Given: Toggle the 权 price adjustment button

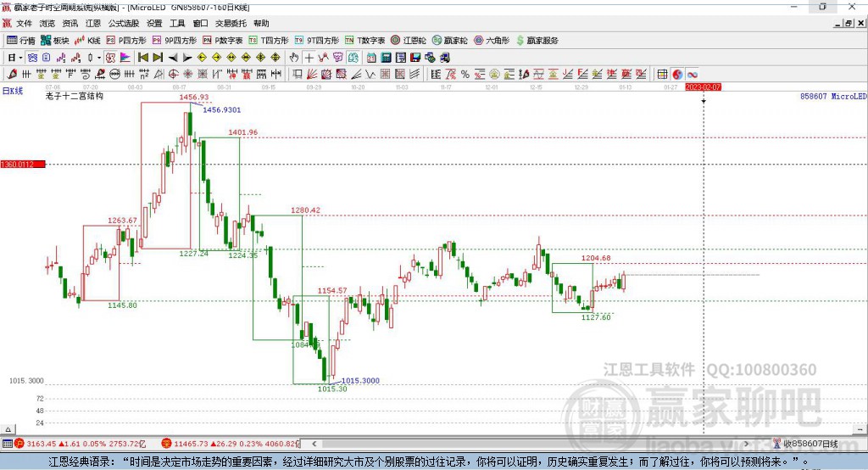Looking at the screenshot, I should tap(111, 58).
